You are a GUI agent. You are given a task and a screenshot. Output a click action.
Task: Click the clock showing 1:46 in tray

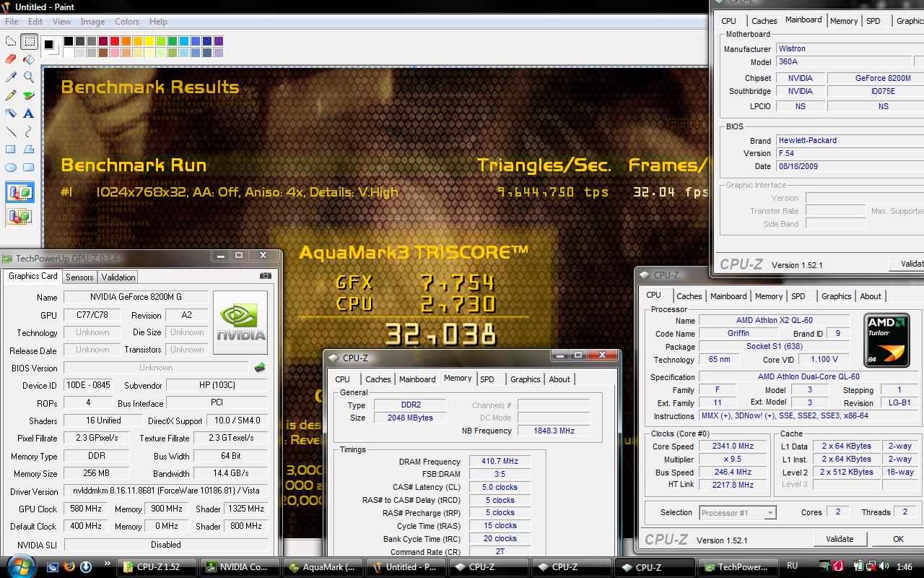[x=904, y=567]
